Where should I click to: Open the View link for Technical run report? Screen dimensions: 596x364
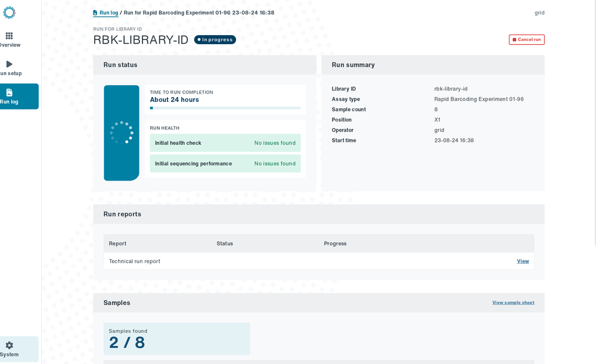(523, 261)
